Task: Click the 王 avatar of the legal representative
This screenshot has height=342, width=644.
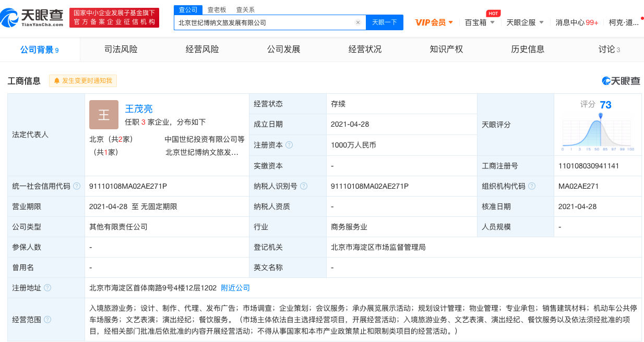Action: (x=104, y=115)
